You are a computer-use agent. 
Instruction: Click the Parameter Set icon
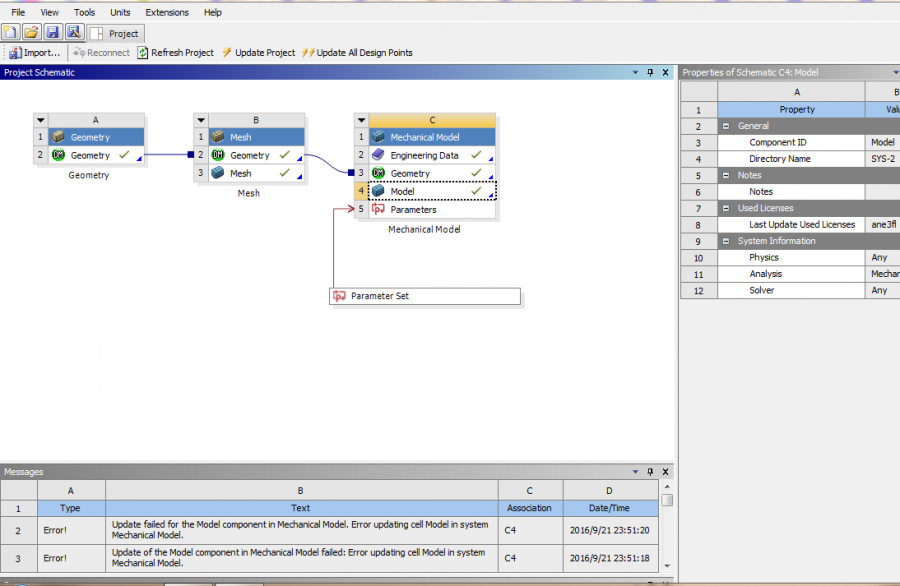[x=339, y=296]
